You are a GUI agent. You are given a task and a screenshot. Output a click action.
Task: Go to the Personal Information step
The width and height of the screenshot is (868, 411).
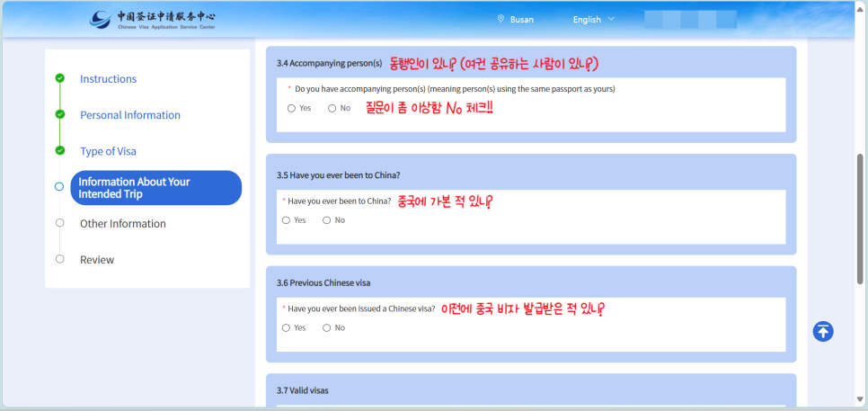[x=130, y=115]
